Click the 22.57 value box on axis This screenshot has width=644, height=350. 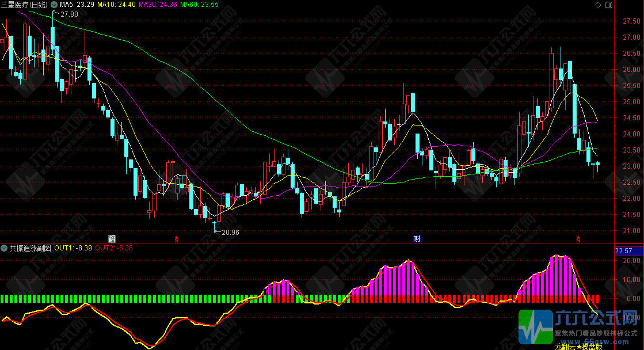[623, 251]
